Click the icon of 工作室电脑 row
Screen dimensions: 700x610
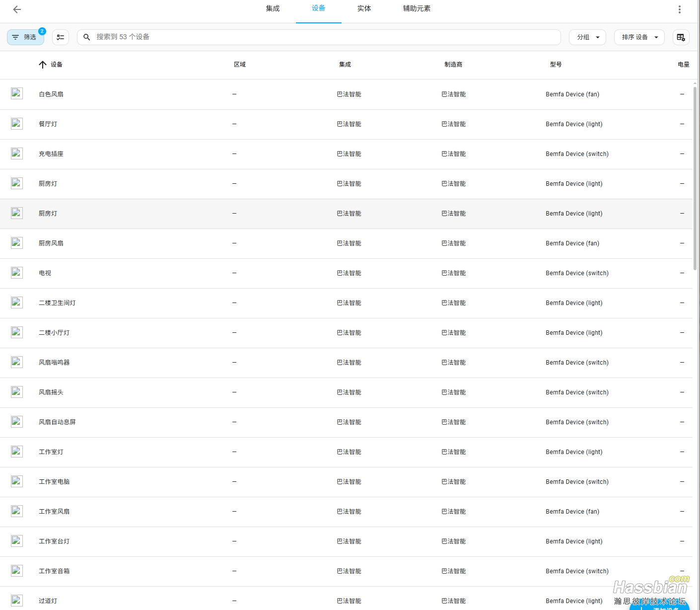click(17, 481)
